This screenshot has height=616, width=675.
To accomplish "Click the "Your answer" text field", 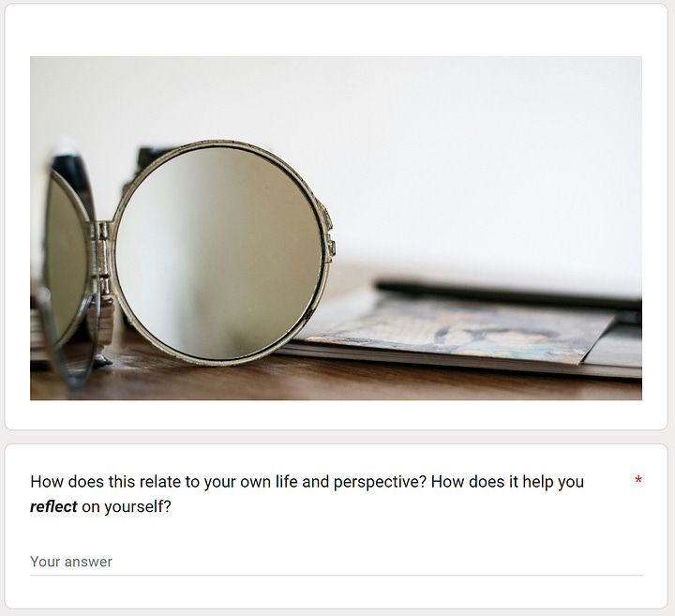I will point(336,562).
